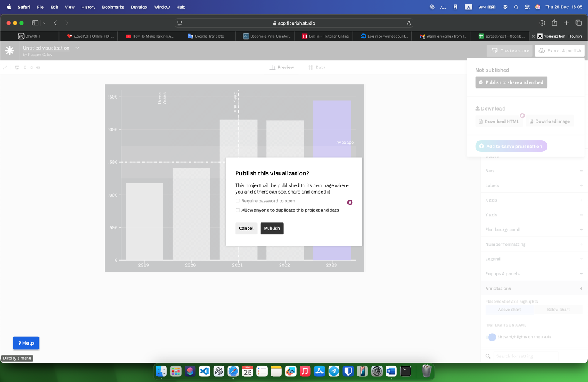
Task: Open the Untitled visualization title dropdown
Action: click(77, 48)
